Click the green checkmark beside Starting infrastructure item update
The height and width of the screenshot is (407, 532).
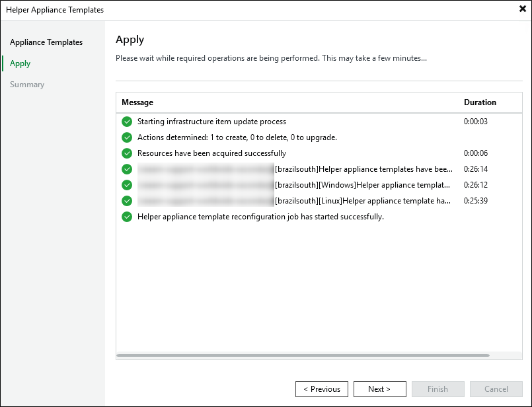(x=127, y=122)
